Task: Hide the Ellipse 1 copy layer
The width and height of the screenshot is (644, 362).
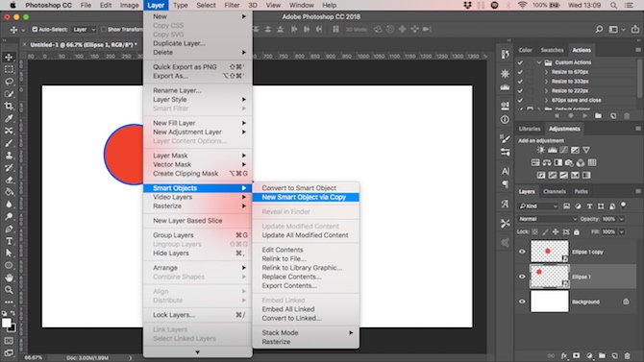Action: [x=522, y=252]
